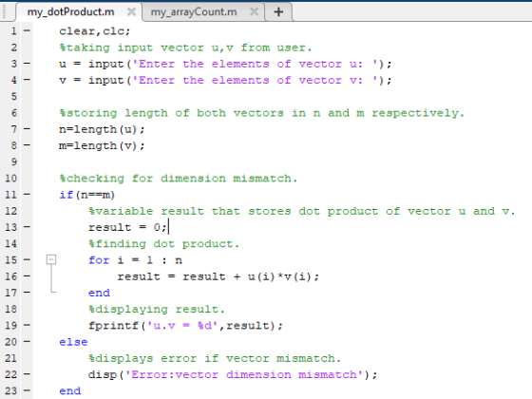Click line number 5 in gutter

click(14, 96)
